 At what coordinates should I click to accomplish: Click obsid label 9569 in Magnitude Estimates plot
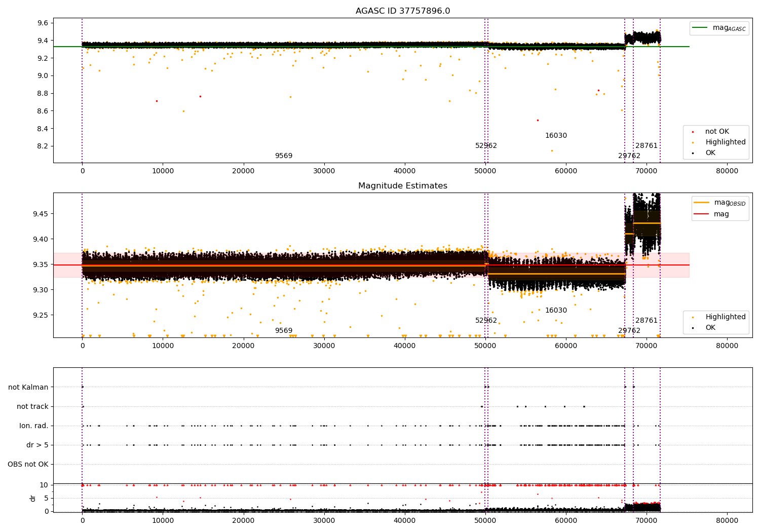[284, 331]
